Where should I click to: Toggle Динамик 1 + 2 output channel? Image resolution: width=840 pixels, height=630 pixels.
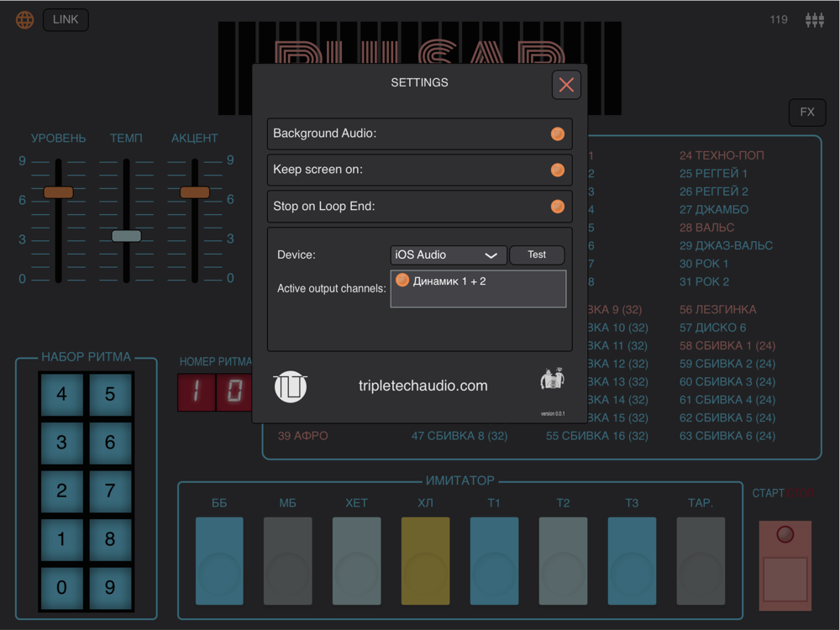(402, 281)
